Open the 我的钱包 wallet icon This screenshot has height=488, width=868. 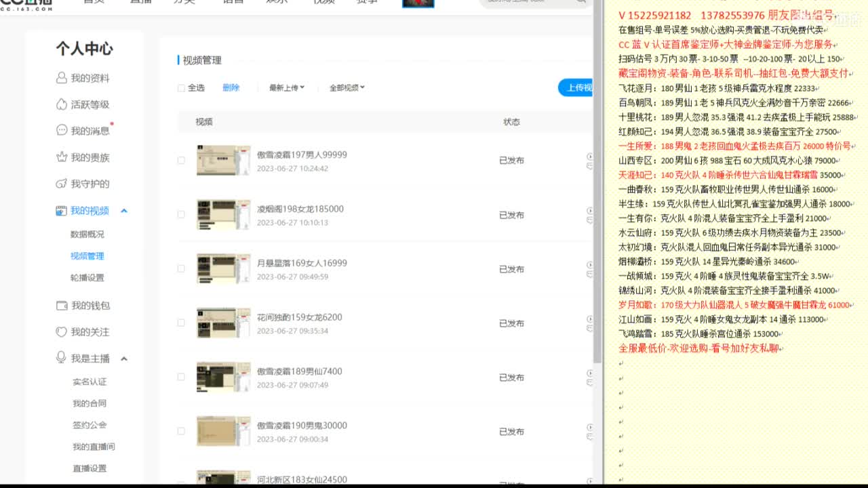coord(62,305)
